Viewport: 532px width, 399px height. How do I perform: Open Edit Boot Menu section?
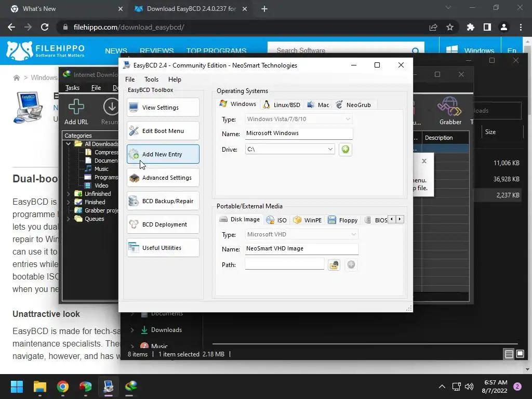[x=163, y=131]
